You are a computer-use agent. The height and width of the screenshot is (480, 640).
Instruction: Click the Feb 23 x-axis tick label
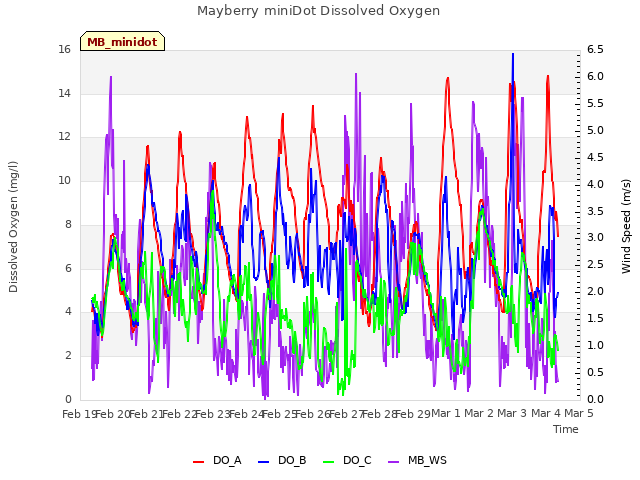point(212,414)
